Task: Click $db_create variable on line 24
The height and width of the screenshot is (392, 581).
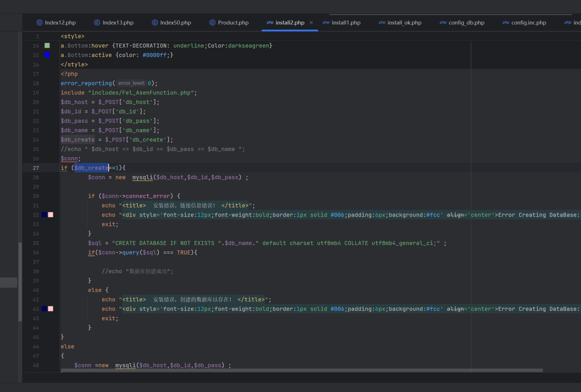Action: [x=78, y=140]
